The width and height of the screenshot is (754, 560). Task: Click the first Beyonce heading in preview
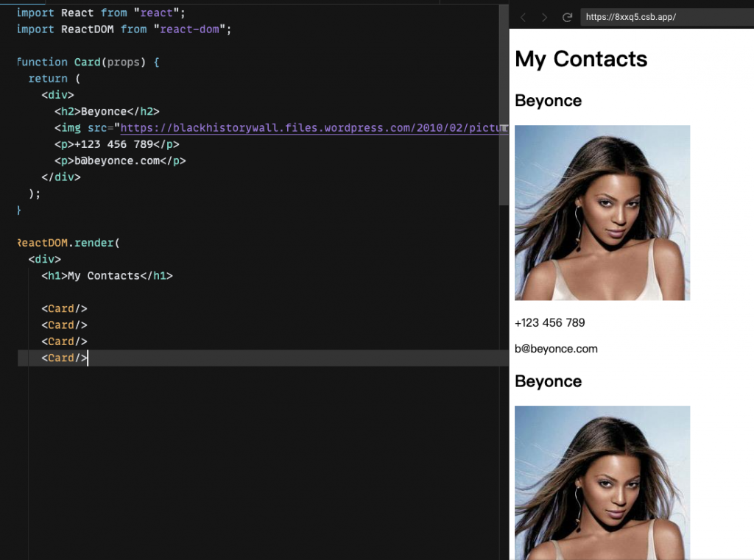(548, 101)
